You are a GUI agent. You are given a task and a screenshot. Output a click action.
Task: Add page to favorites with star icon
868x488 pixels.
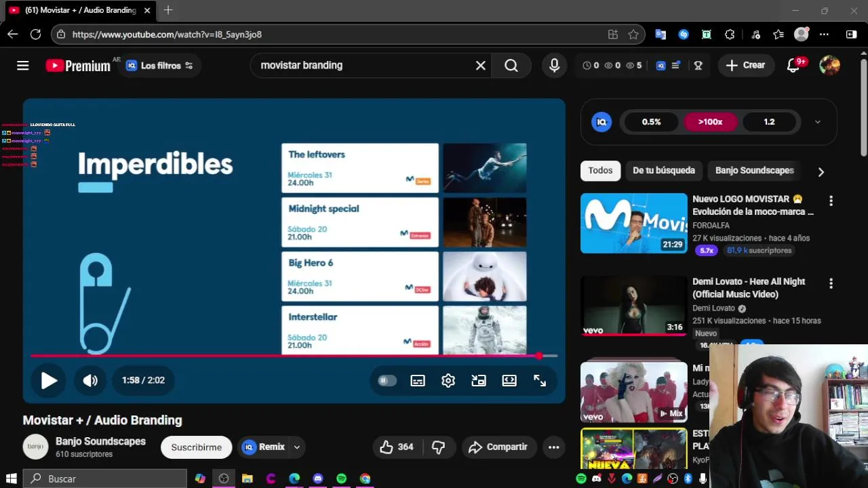(x=633, y=35)
